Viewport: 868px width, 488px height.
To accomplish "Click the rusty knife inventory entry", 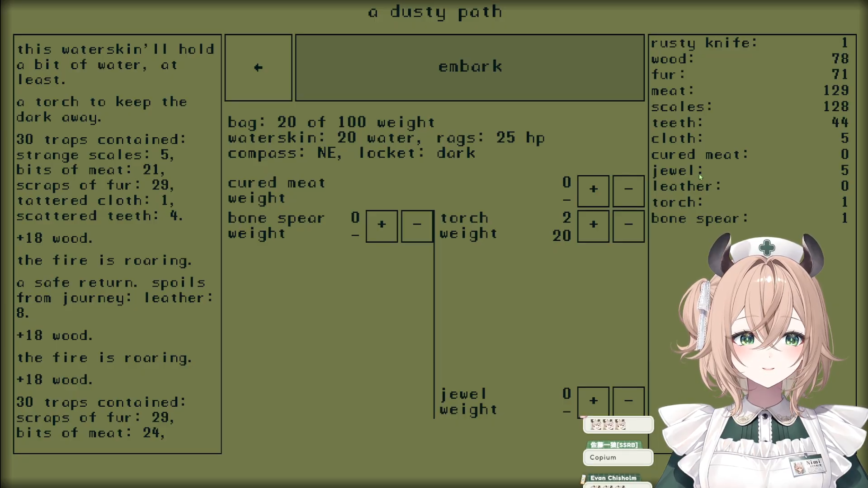I will pyautogui.click(x=703, y=43).
